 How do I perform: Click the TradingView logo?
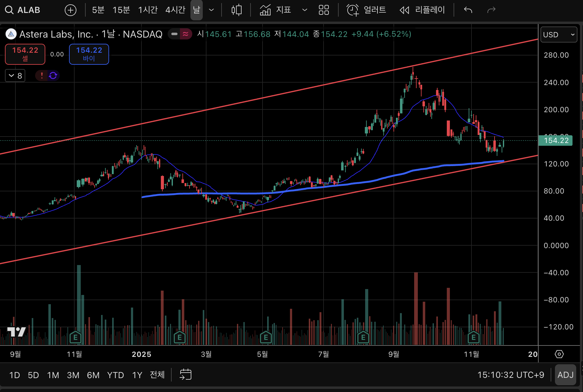click(x=16, y=332)
